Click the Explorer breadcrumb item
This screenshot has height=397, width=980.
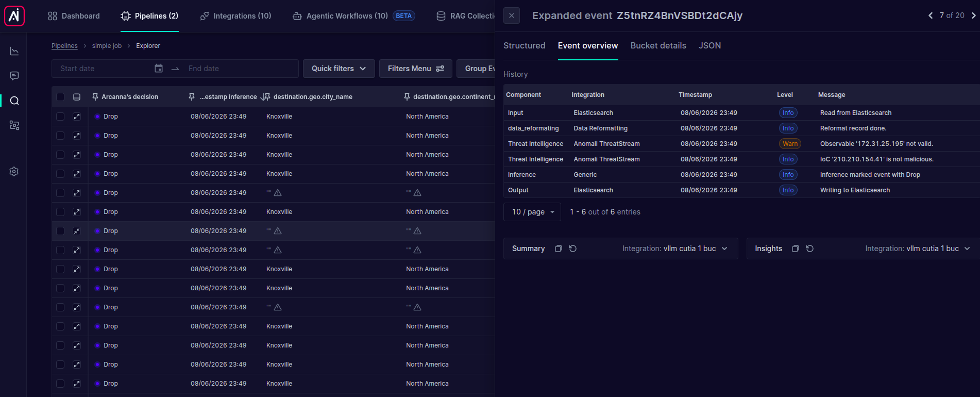[148, 46]
